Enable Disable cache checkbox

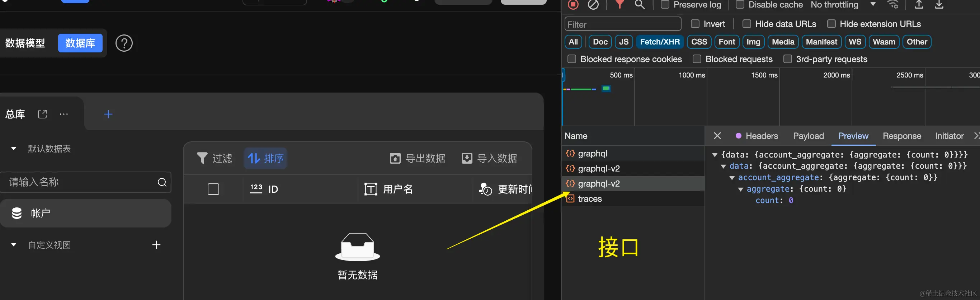[740, 5]
